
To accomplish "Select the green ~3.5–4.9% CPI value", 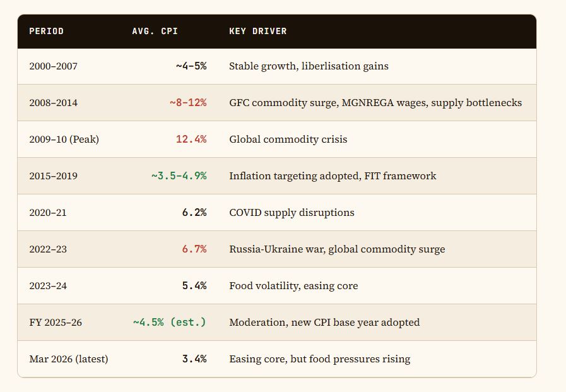I will [179, 176].
